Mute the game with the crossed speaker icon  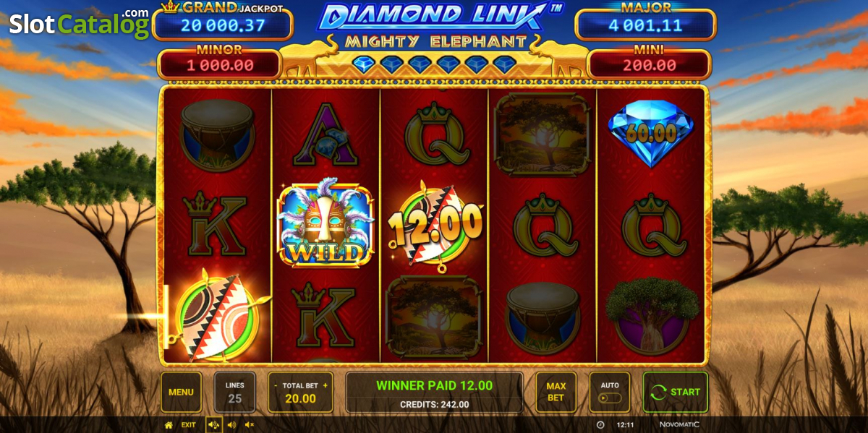pos(250,425)
